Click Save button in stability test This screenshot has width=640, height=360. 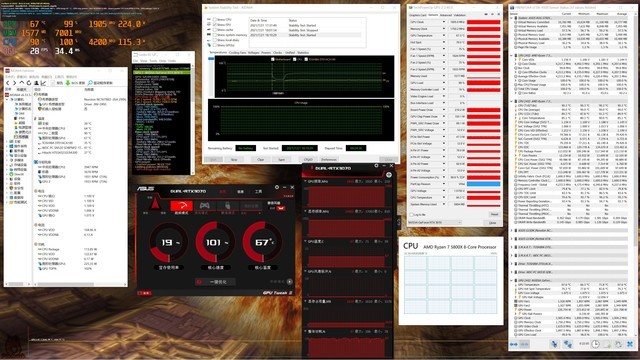(x=282, y=160)
